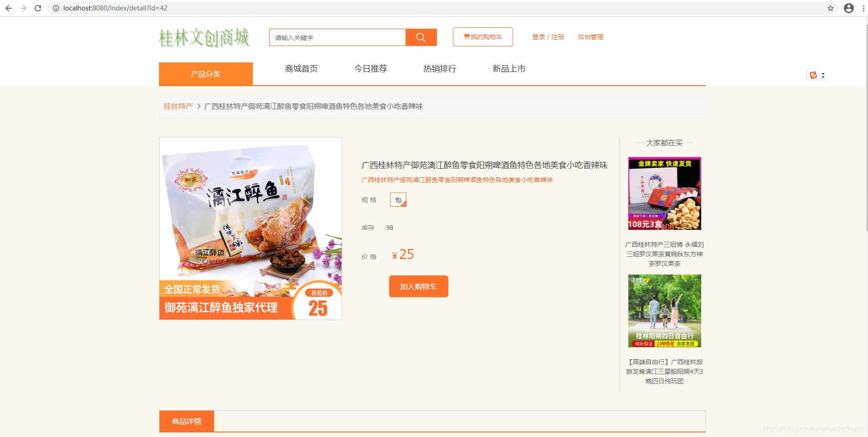The width and height of the screenshot is (868, 437).
Task: Click the page info icon in address bar
Action: [55, 8]
